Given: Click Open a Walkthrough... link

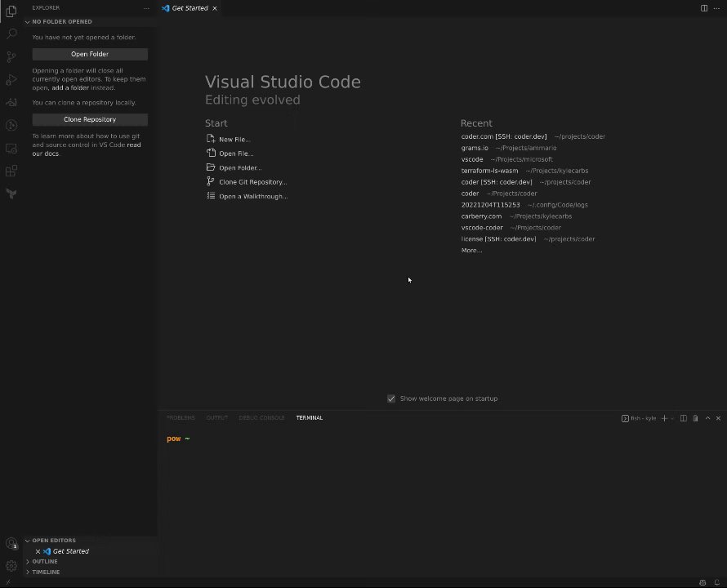Looking at the screenshot, I should [x=253, y=197].
